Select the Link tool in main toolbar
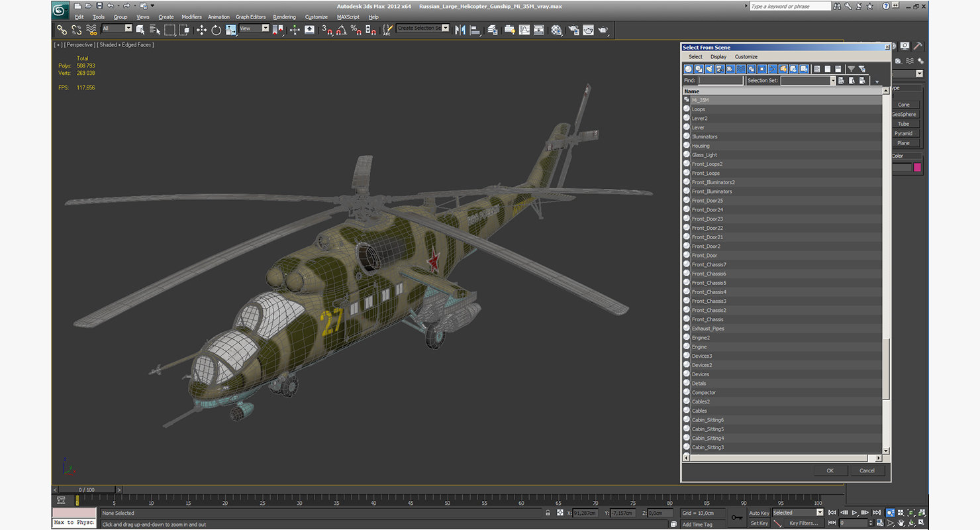The height and width of the screenshot is (530, 980). click(62, 30)
